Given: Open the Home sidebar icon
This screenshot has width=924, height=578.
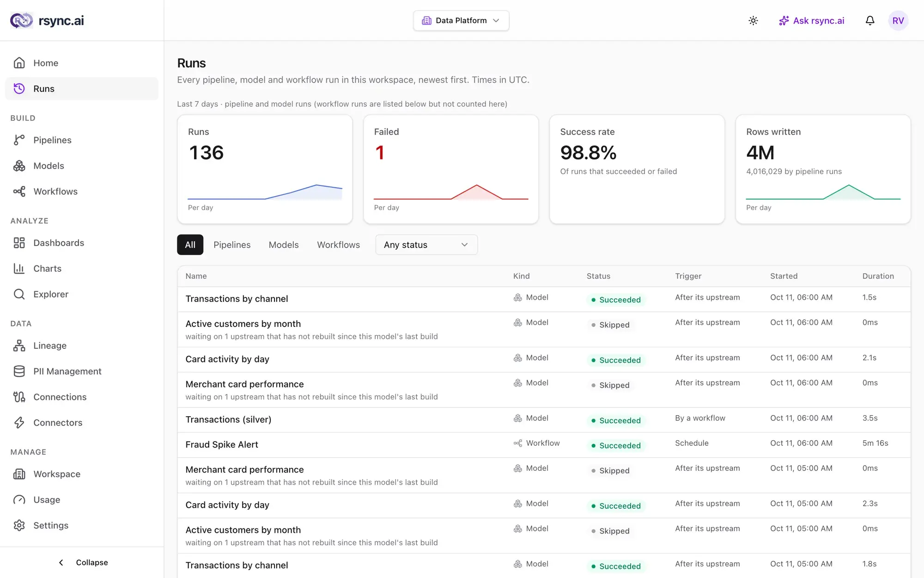Looking at the screenshot, I should click(x=19, y=63).
